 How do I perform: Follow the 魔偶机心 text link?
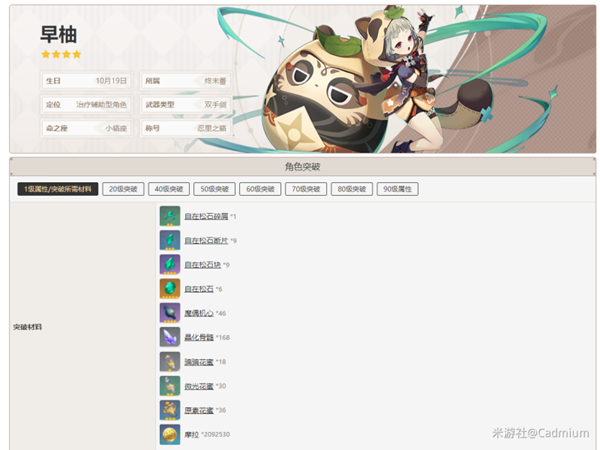pos(199,313)
